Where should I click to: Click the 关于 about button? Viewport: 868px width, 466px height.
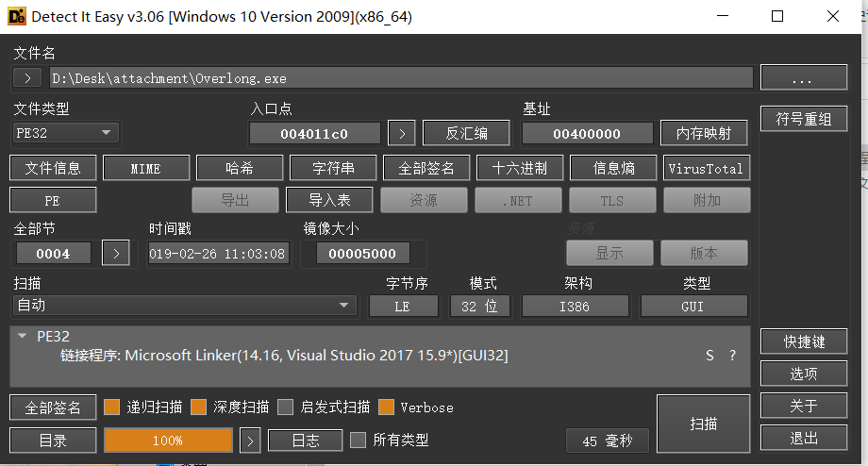point(804,406)
